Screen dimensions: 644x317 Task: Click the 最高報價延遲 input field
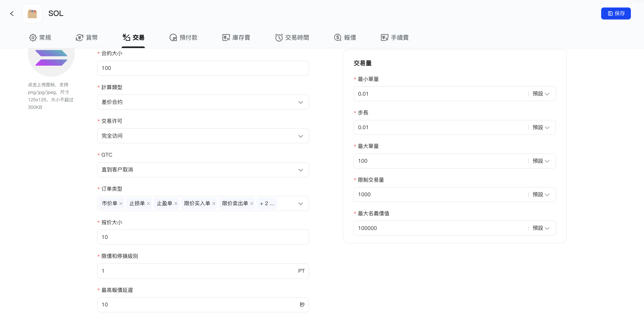pos(203,305)
